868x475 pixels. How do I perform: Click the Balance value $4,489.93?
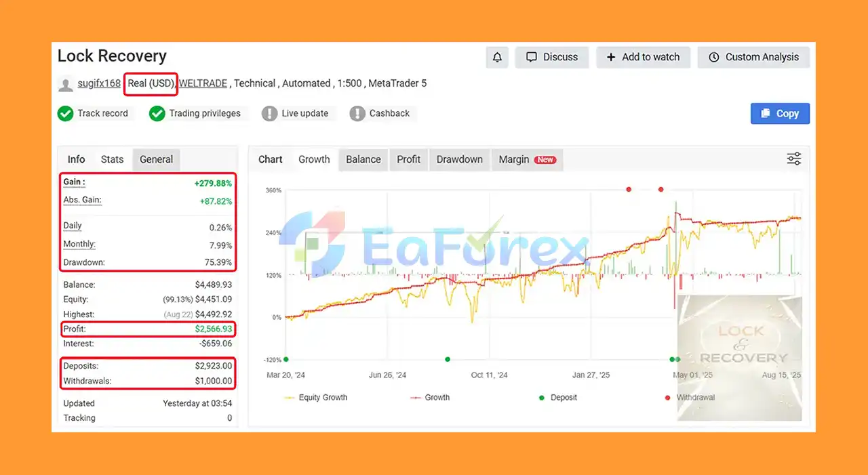click(214, 285)
